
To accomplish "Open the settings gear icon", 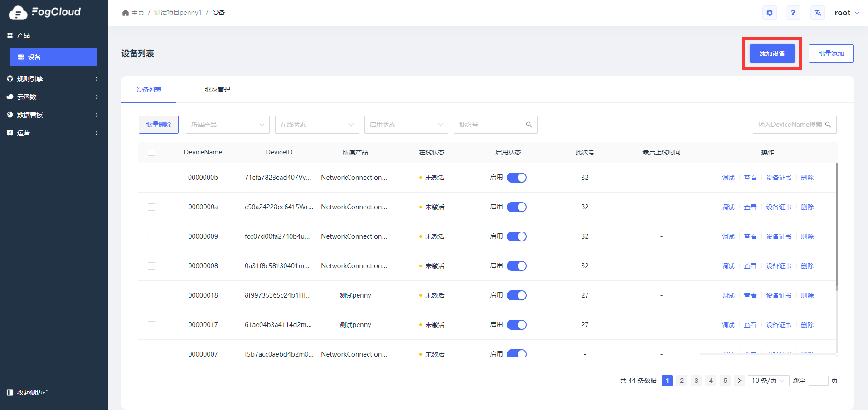I will 769,13.
